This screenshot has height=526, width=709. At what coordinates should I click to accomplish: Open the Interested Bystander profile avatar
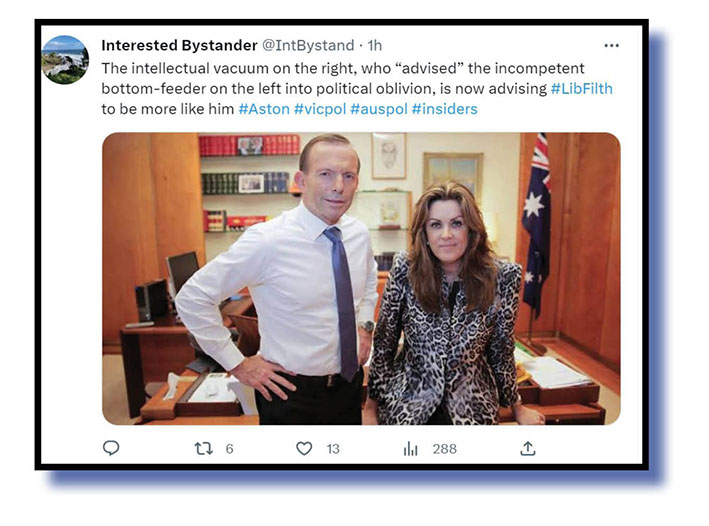[65, 60]
